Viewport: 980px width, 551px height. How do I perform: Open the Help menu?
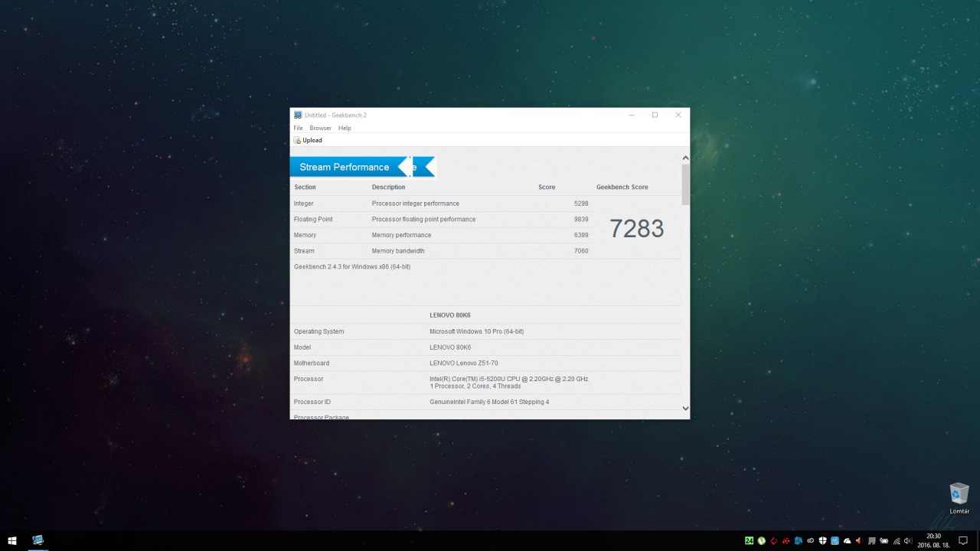click(345, 128)
